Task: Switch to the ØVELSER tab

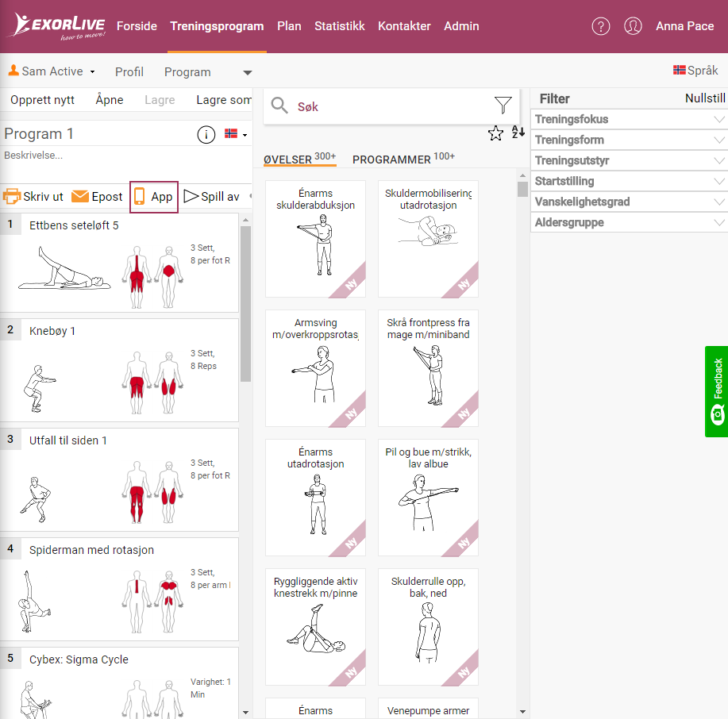Action: point(299,158)
